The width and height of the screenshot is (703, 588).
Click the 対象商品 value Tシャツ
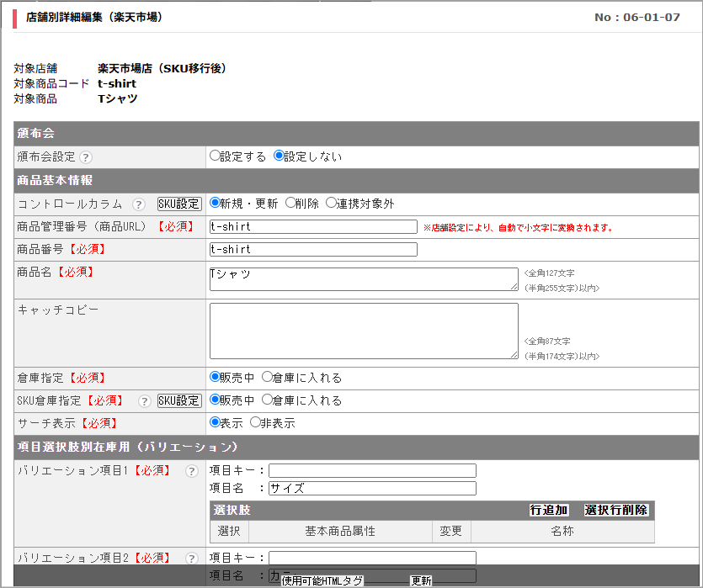[x=118, y=98]
